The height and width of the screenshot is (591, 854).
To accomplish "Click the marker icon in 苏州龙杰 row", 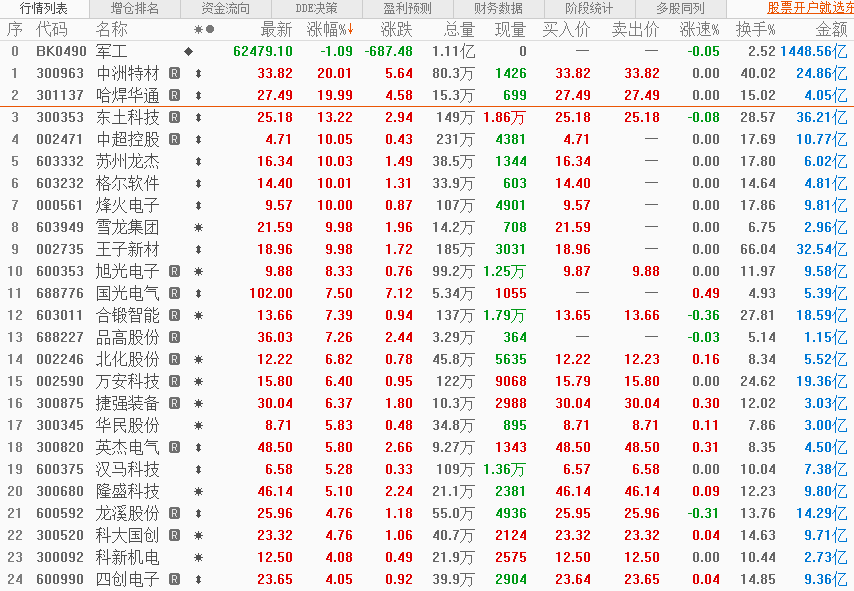I will (198, 161).
